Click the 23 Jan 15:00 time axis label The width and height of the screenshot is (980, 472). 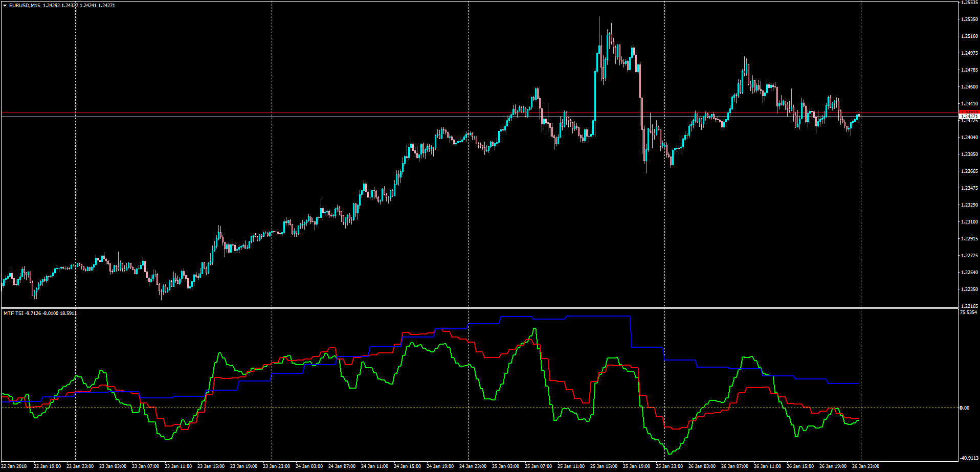211,466
